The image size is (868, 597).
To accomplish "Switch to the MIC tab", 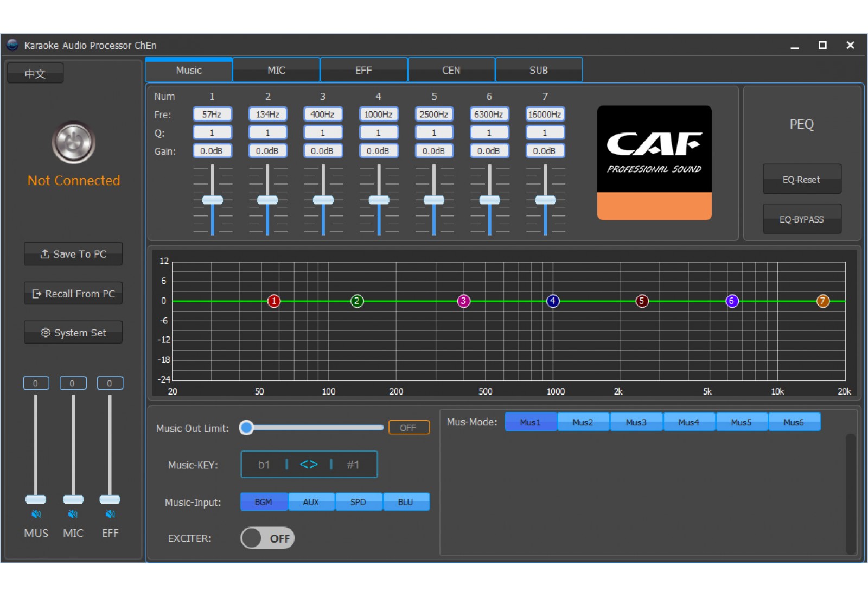I will pyautogui.click(x=276, y=70).
